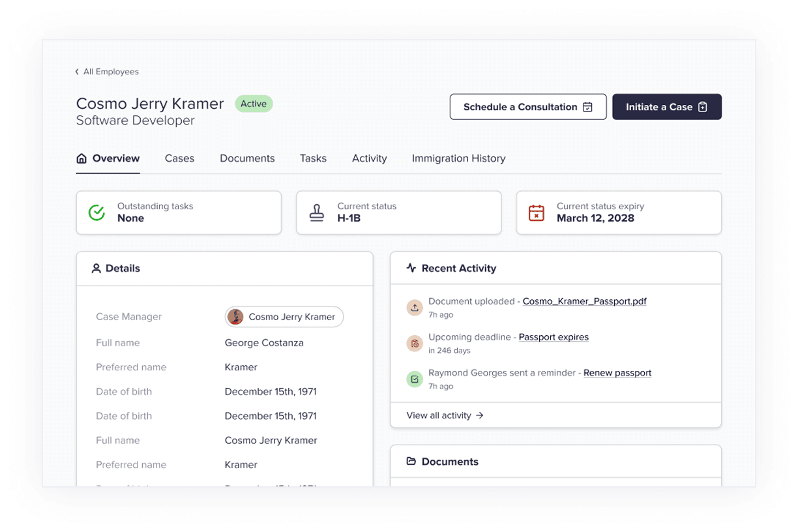Open the Tasks tab
The width and height of the screenshot is (798, 532).
(313, 158)
